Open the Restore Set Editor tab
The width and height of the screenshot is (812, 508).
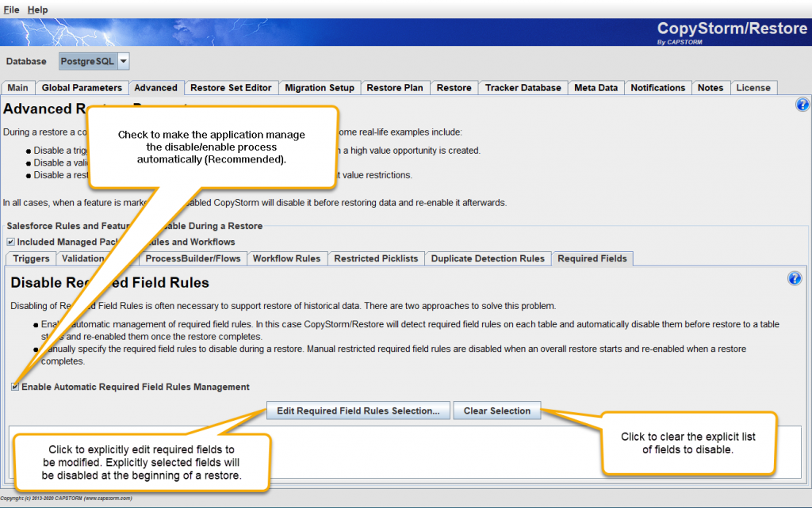[231, 87]
